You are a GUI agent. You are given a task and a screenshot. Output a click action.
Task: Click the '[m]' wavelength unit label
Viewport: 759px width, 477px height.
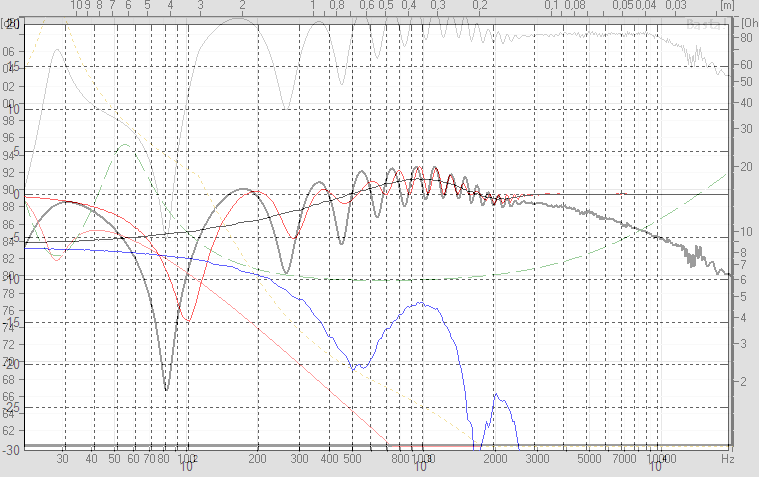click(727, 5)
